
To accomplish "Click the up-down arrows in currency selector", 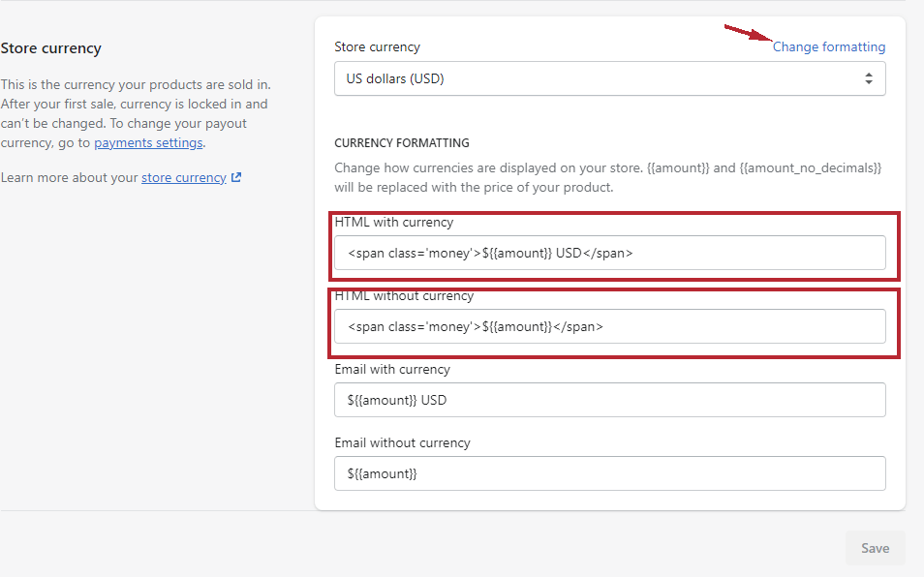I will tap(869, 78).
